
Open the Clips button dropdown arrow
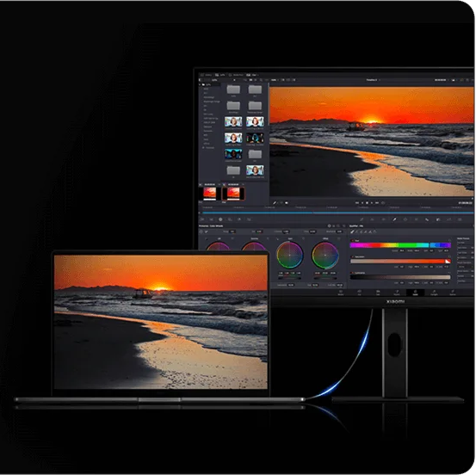point(257,75)
